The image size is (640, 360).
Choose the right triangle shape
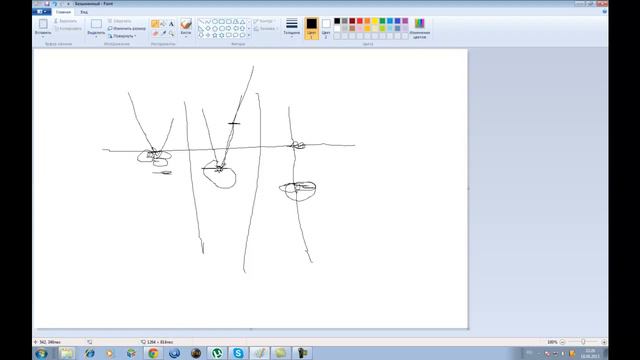[201, 29]
